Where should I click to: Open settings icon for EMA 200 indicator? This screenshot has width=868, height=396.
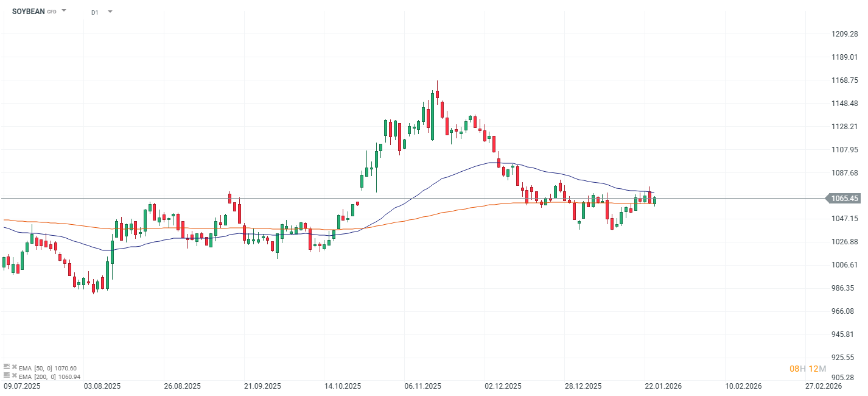pyautogui.click(x=6, y=377)
